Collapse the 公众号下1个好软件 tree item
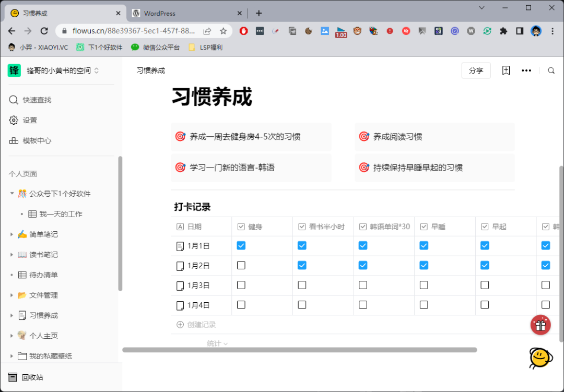 (11, 194)
